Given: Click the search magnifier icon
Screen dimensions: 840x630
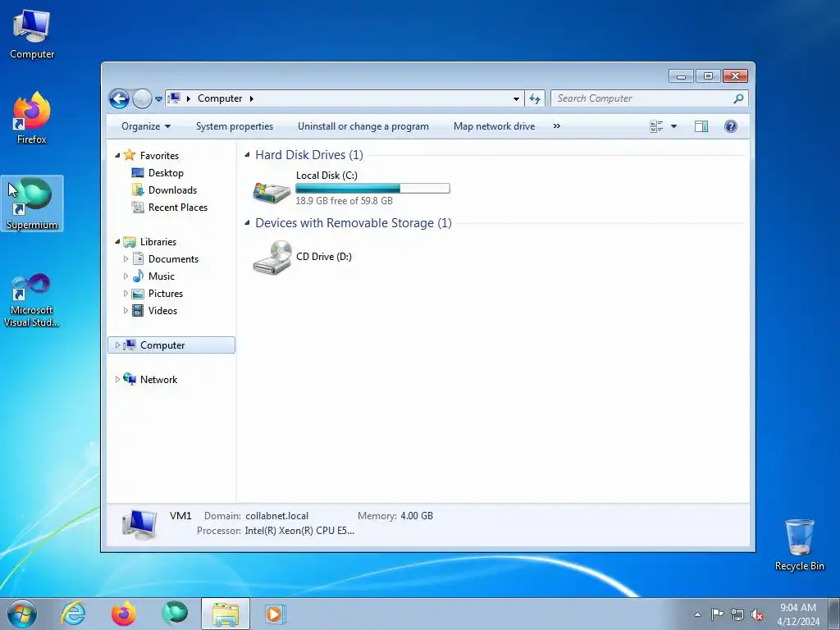Looking at the screenshot, I should coord(738,98).
